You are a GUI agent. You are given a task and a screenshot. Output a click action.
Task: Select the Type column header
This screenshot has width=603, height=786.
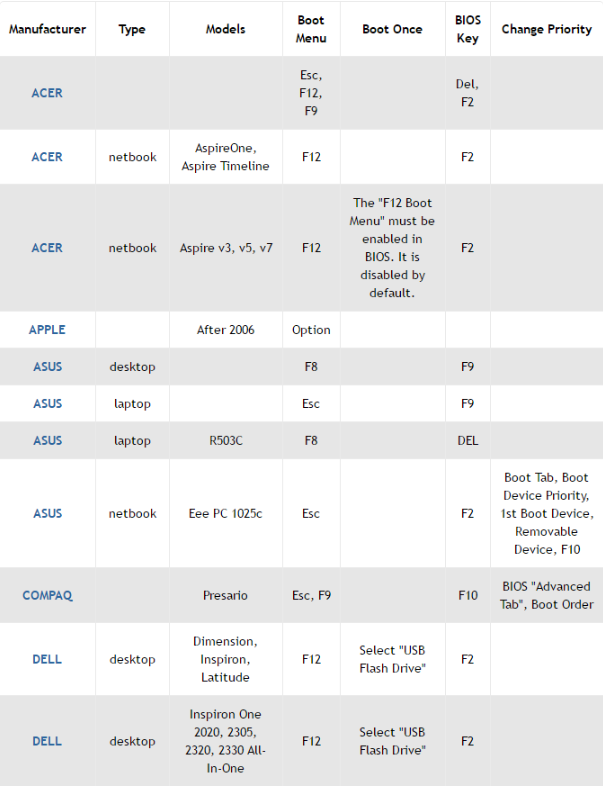point(132,30)
